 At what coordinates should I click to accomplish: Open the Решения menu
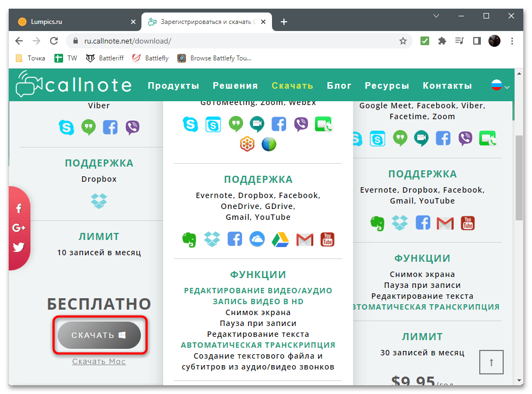(235, 85)
